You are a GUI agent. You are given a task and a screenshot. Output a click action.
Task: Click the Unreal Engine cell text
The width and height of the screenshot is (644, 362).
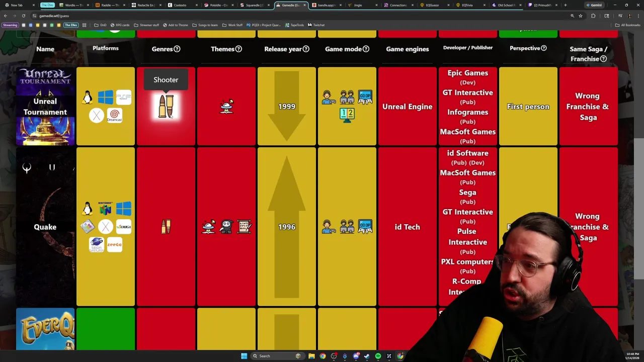(x=408, y=107)
